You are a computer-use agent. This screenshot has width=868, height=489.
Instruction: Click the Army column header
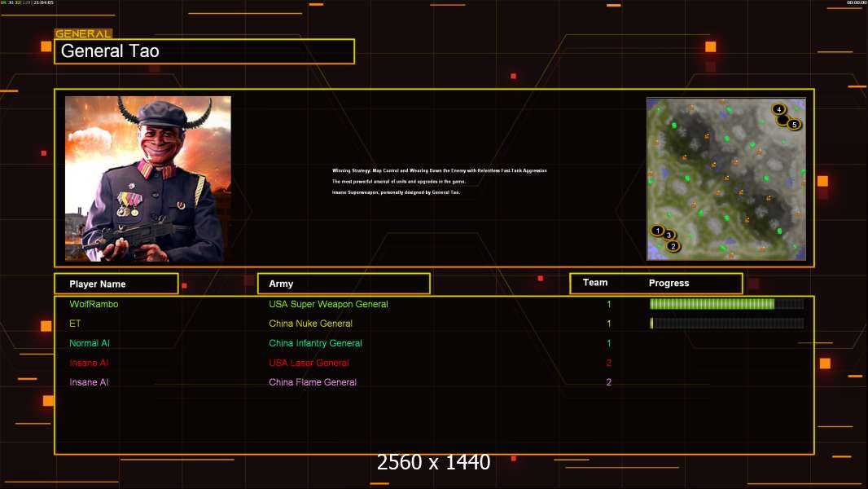tap(344, 284)
